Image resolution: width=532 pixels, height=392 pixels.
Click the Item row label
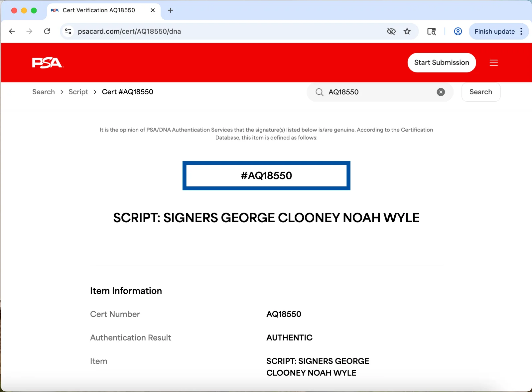coord(98,361)
